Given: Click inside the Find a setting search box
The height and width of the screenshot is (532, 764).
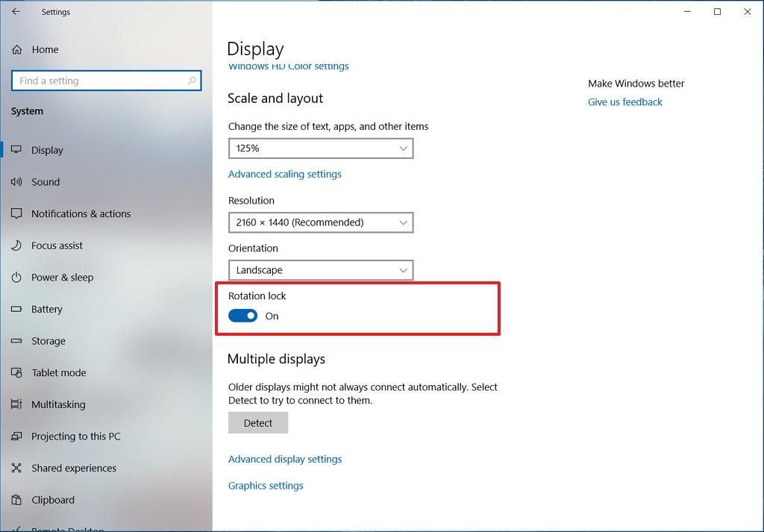Looking at the screenshot, I should click(x=106, y=80).
